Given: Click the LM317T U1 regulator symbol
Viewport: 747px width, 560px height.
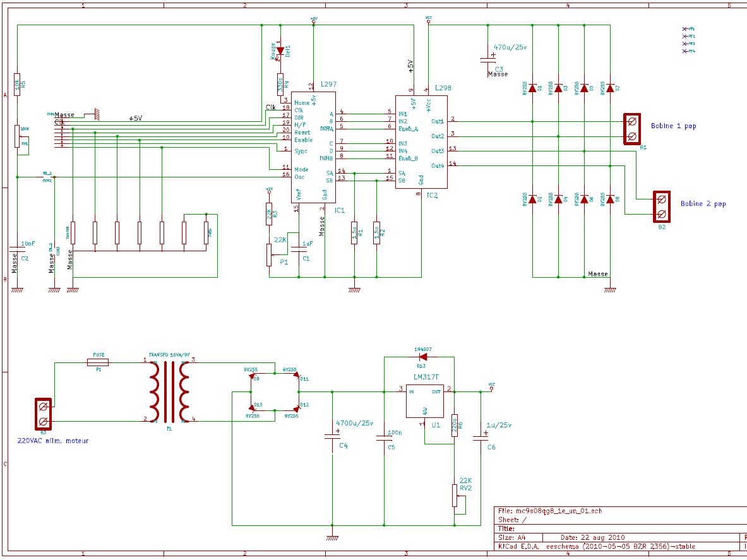Looking at the screenshot, I should (x=426, y=400).
